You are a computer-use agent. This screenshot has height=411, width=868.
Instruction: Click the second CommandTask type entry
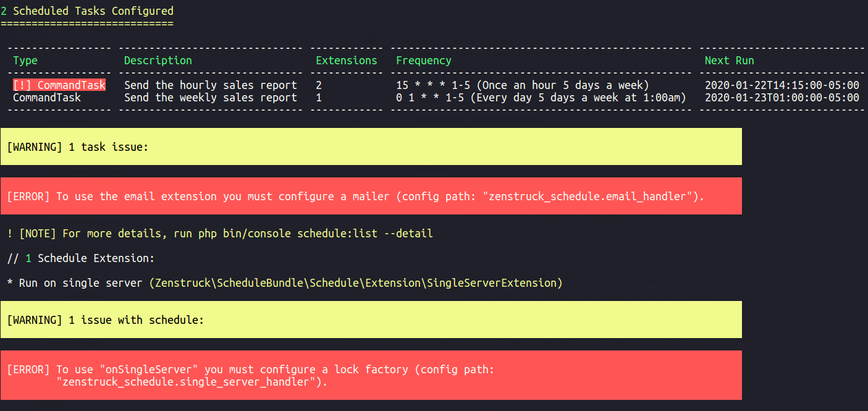pos(47,98)
